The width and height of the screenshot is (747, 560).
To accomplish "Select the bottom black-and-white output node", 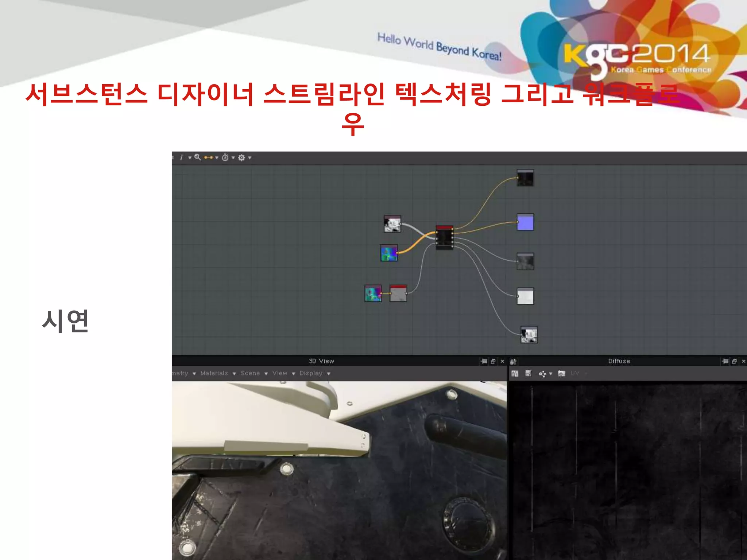I will 529,335.
